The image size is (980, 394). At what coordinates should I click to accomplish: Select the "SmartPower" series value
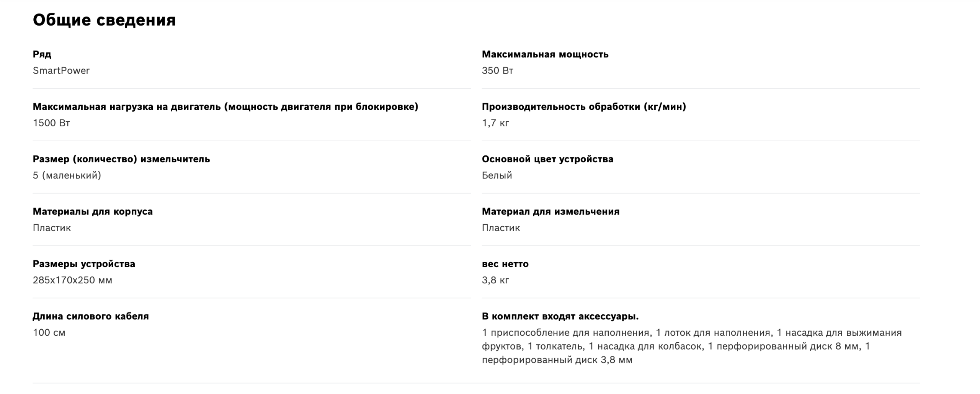[x=61, y=71]
